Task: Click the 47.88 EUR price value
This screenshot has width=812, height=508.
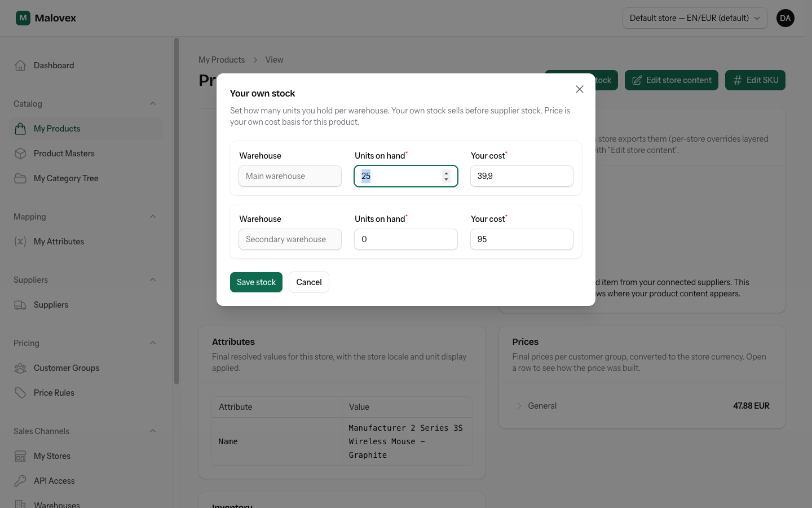Action: coord(751,406)
